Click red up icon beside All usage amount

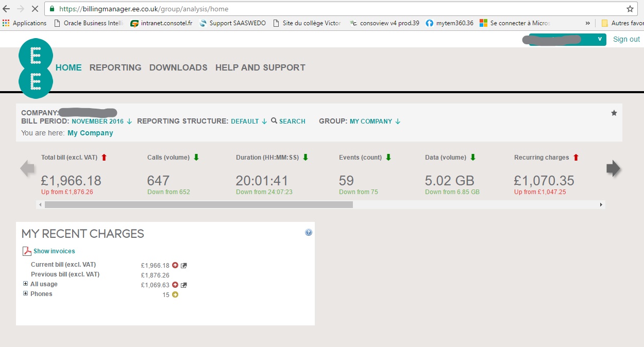[x=175, y=285]
